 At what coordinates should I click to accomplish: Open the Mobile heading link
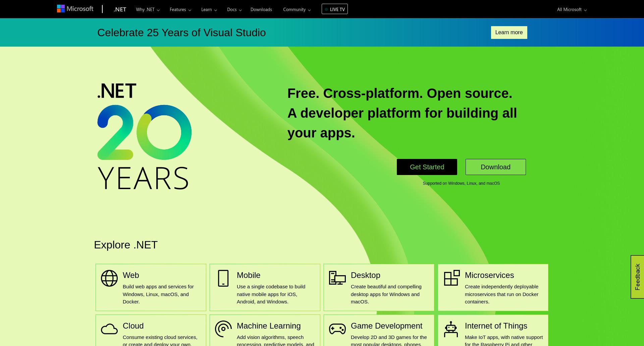[249, 275]
